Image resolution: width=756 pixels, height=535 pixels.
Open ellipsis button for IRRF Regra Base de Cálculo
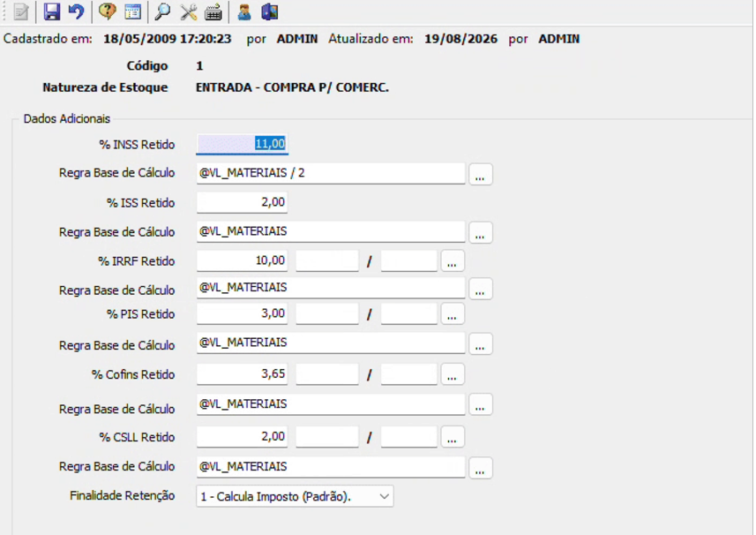[480, 289]
